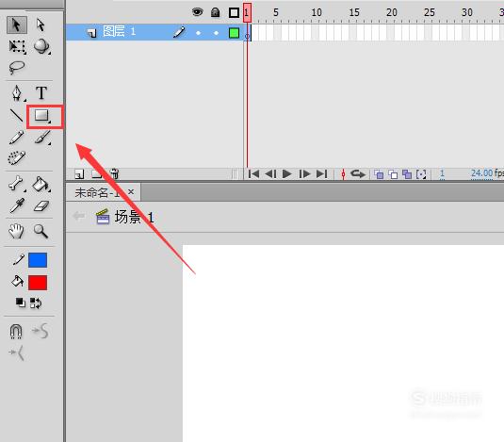The width and height of the screenshot is (504, 442).
Task: Select the Paint Bucket tool
Action: 41,184
